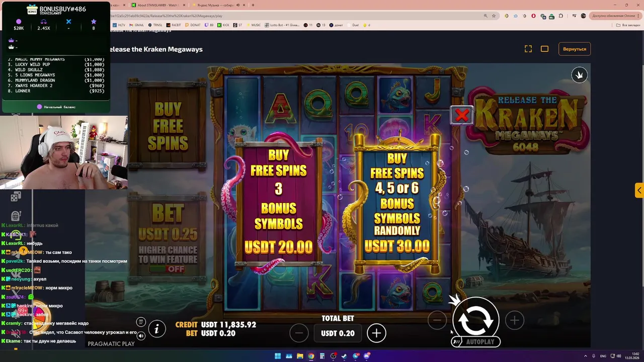Click the Вернуться button
The image size is (644, 362).
[x=575, y=49]
